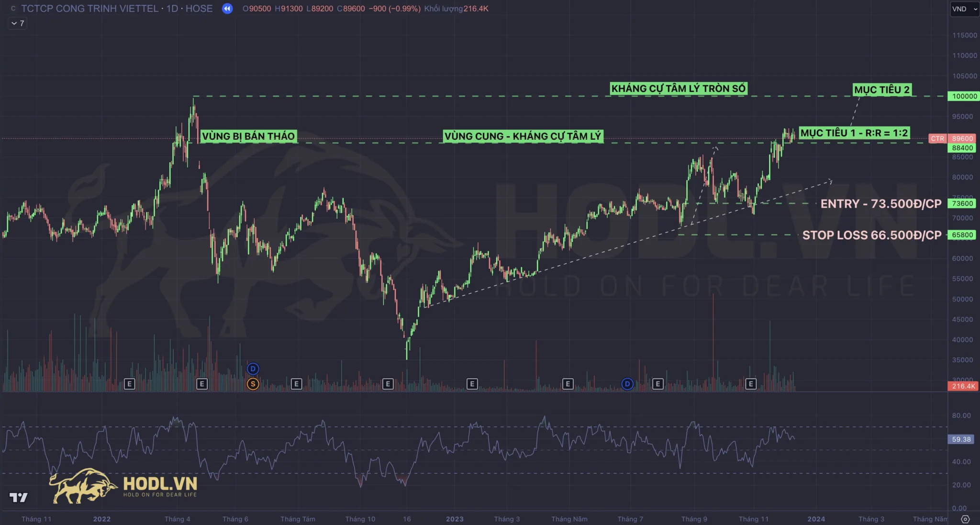Click the 2024 date on time axis

(x=816, y=519)
